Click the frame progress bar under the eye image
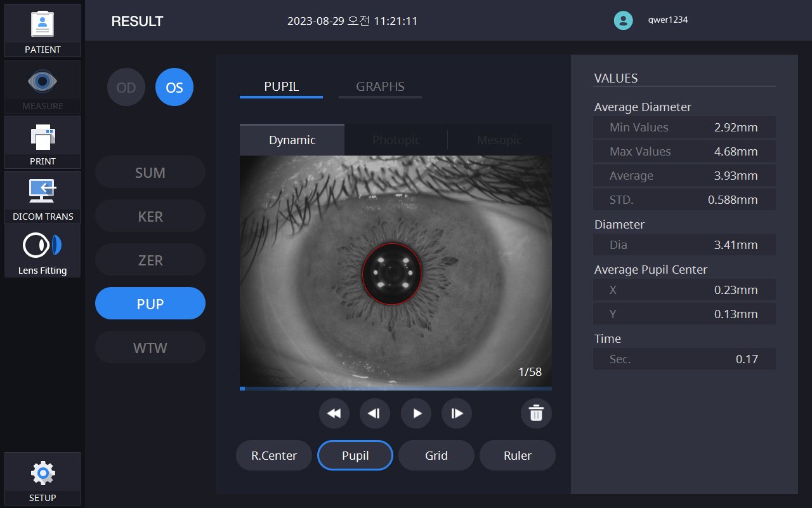This screenshot has height=508, width=812. tap(396, 388)
